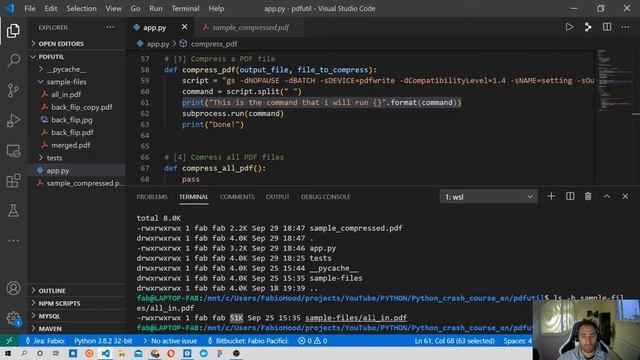Image resolution: width=640 pixels, height=360 pixels.
Task: Switch to the DEBUG CONSOLE tab
Action: point(325,197)
